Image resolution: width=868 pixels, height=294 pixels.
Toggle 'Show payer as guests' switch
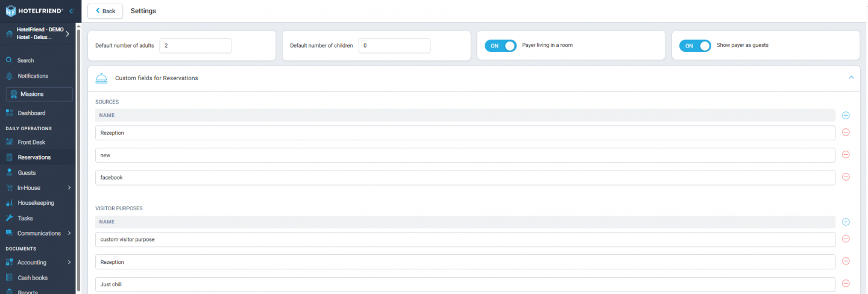pyautogui.click(x=695, y=46)
